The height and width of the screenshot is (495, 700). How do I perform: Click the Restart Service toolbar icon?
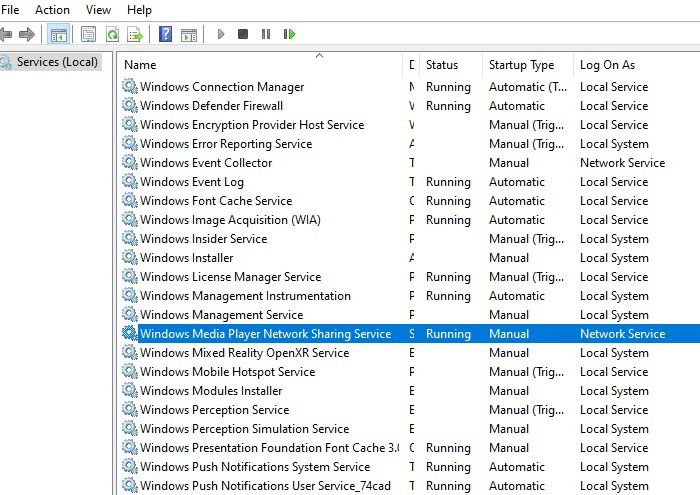tap(289, 34)
